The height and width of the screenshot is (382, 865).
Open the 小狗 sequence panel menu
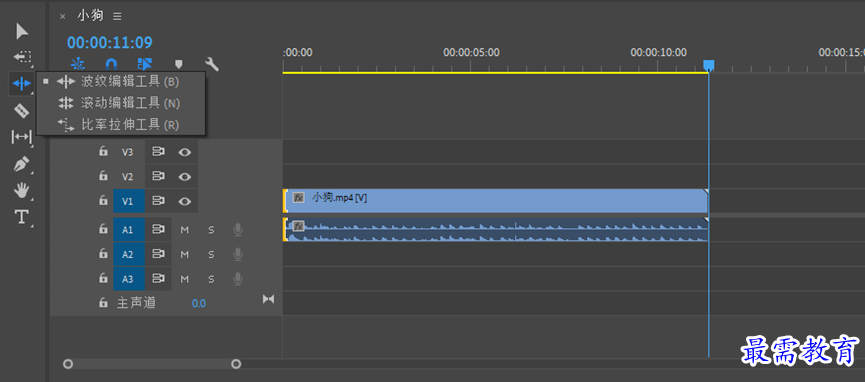pyautogui.click(x=117, y=17)
